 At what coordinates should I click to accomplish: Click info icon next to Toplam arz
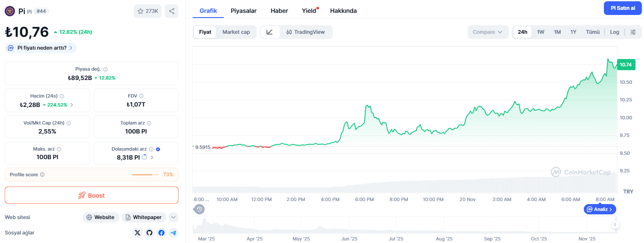[x=149, y=123]
